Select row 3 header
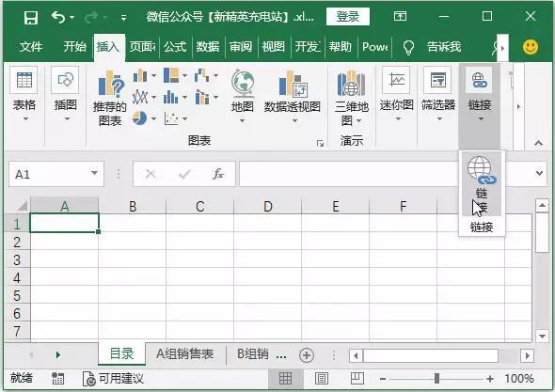Screen dimensions: 555x392 [x=17, y=260]
